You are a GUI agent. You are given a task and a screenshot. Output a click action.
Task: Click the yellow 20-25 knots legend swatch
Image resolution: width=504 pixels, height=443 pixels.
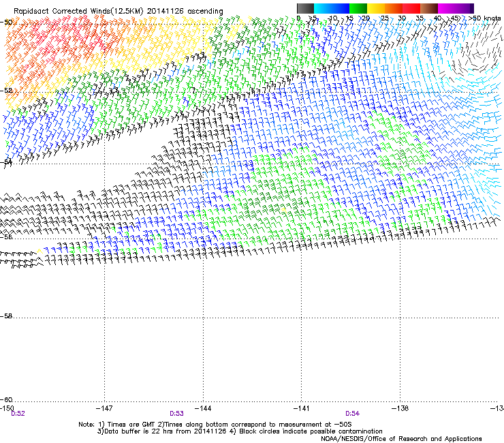pos(376,8)
